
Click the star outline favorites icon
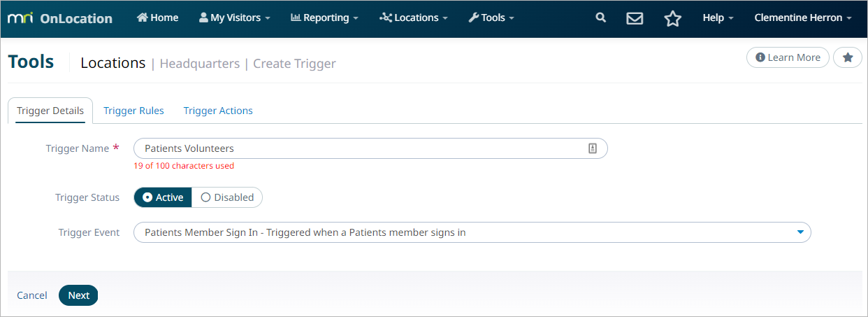(x=672, y=18)
